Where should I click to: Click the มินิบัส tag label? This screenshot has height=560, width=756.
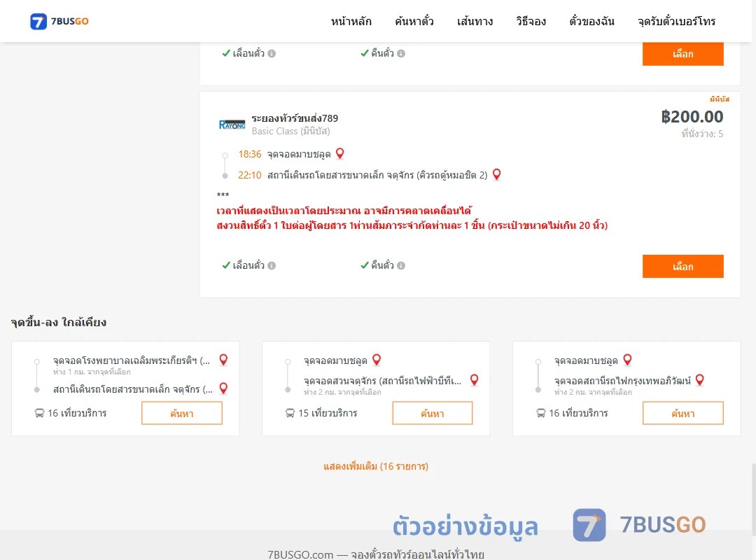pyautogui.click(x=720, y=99)
